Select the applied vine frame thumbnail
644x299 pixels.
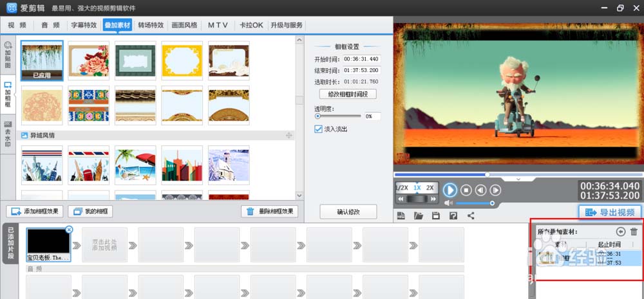(42, 60)
